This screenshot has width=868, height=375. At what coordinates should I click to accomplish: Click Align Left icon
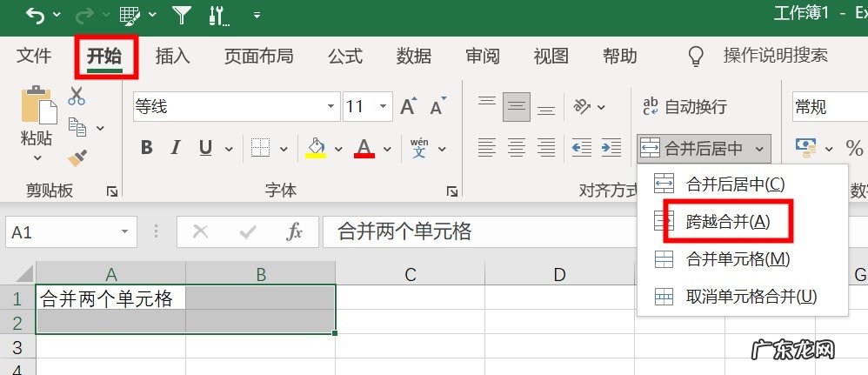pyautogui.click(x=486, y=148)
